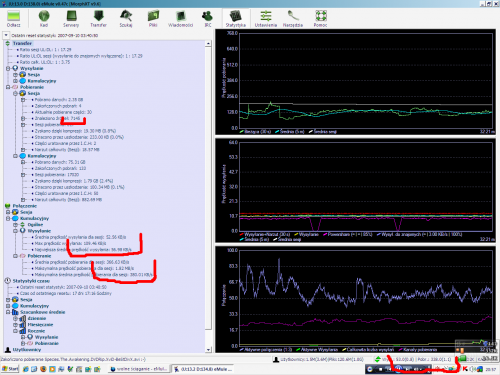Expand the Połączenie Sesja node
Image resolution: width=500 pixels, height=375 pixels.
[x=8, y=212]
